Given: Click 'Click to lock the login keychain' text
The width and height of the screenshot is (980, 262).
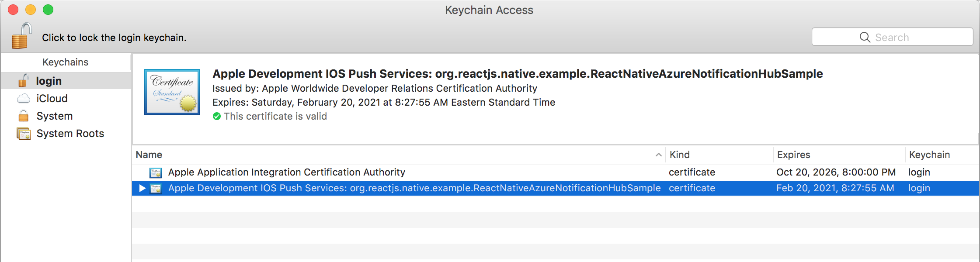Looking at the screenshot, I should tap(114, 38).
